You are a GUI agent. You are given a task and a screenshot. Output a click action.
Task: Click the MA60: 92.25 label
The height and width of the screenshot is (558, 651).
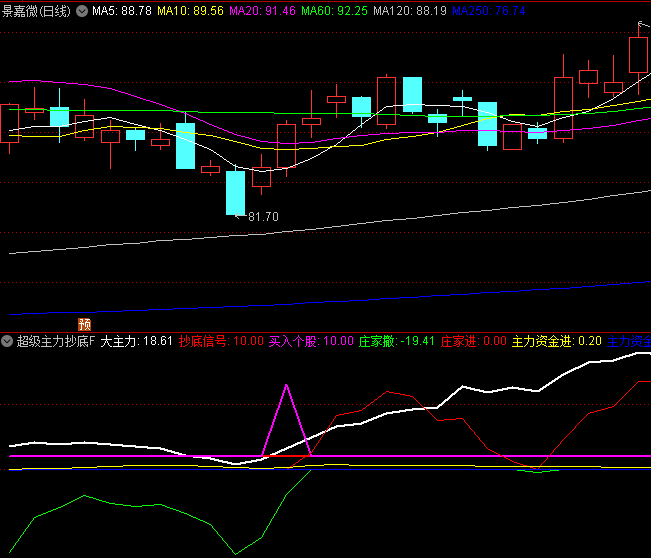[x=334, y=11]
